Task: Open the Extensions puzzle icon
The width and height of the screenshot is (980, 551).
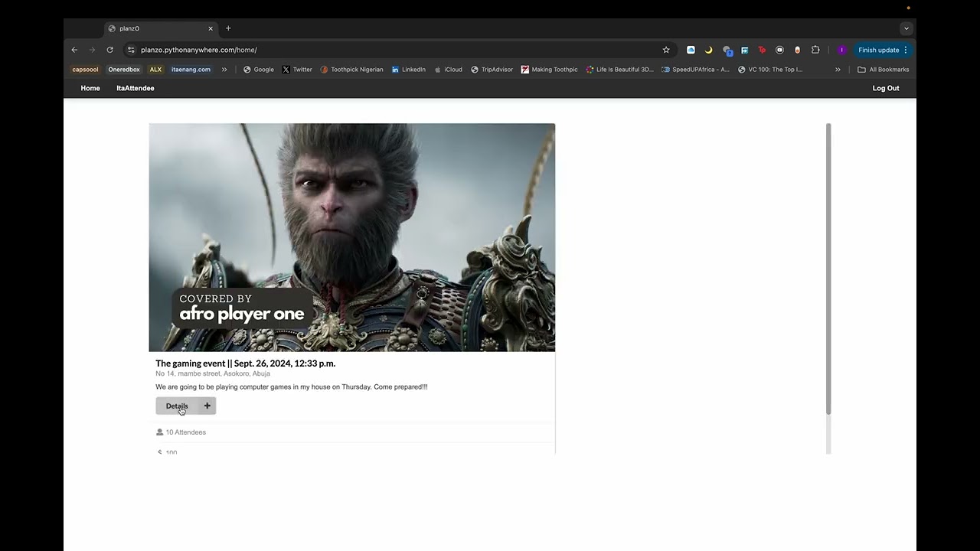Action: (815, 50)
